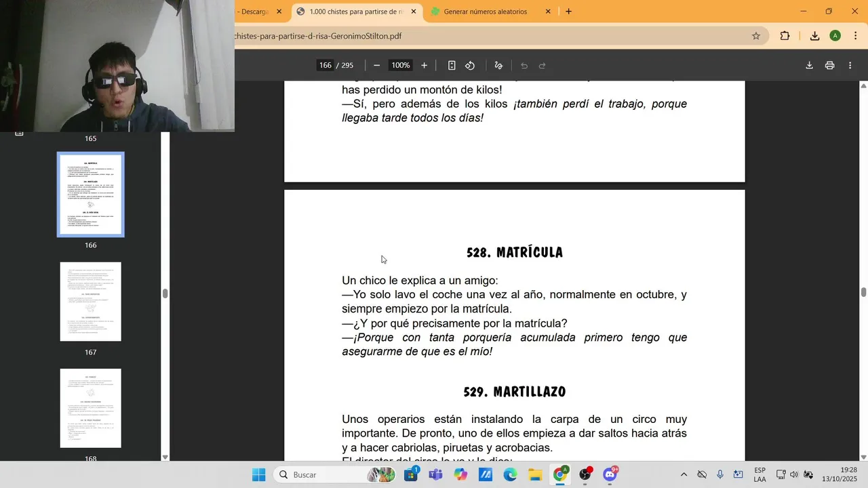Click the main document scrollbar thumb

tap(863, 292)
